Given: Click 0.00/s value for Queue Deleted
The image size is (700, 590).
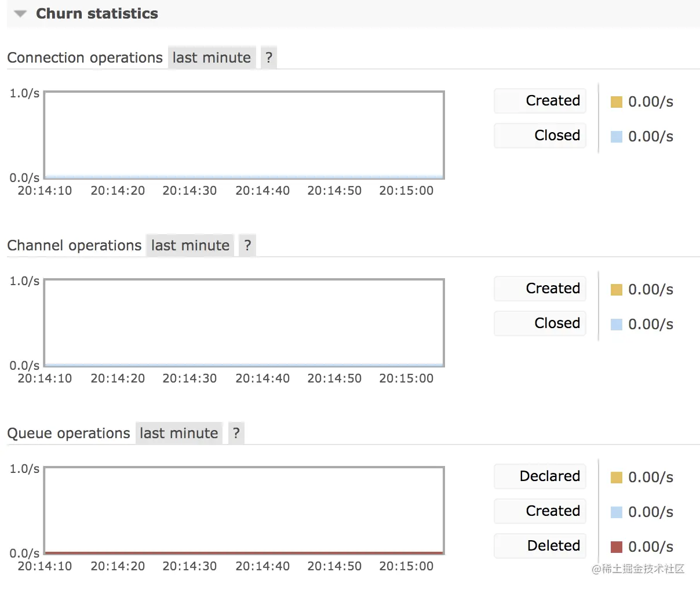Looking at the screenshot, I should pyautogui.click(x=651, y=547).
